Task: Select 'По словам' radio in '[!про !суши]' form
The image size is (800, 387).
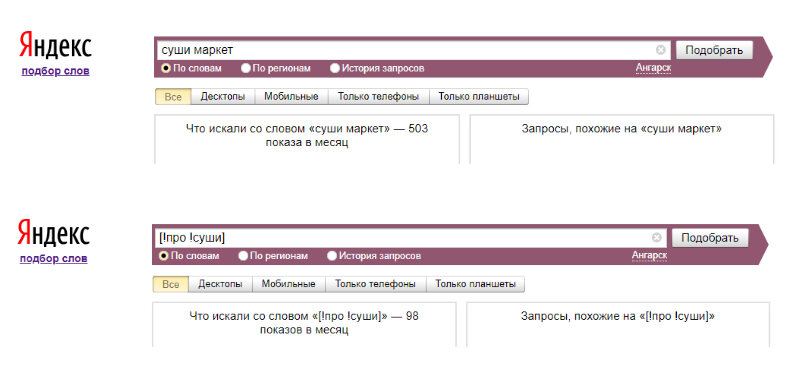Action: pos(163,255)
